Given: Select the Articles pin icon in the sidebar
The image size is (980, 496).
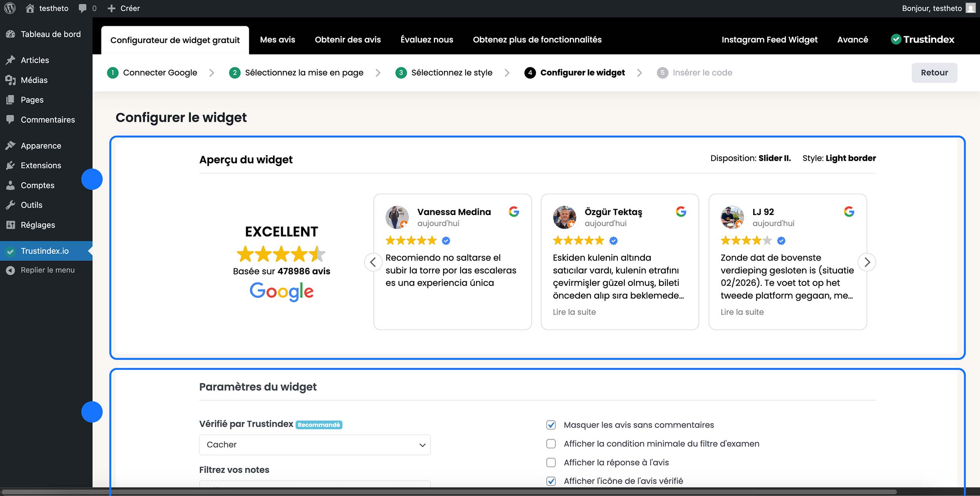Looking at the screenshot, I should (x=10, y=60).
